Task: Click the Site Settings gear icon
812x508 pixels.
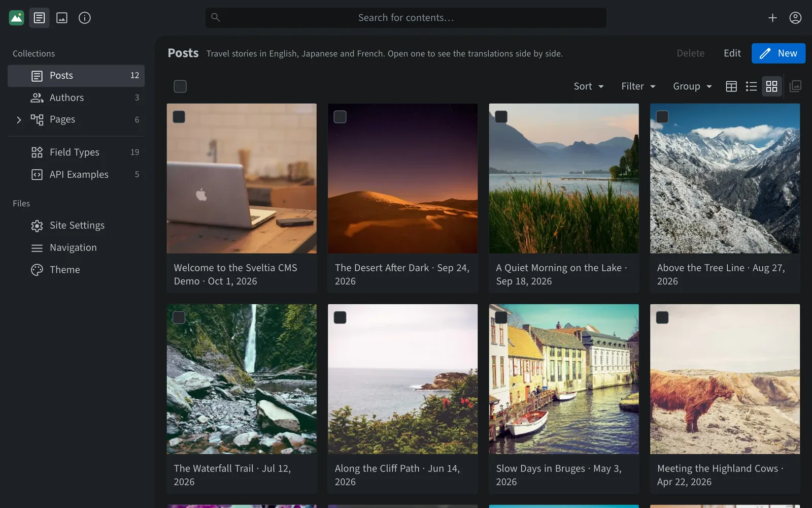Action: tap(37, 226)
